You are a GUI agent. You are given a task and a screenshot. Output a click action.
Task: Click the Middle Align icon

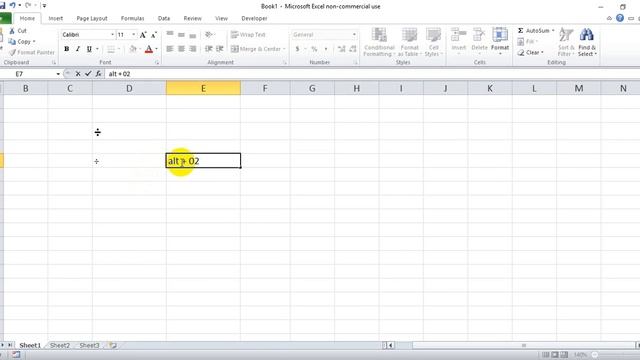point(181,35)
